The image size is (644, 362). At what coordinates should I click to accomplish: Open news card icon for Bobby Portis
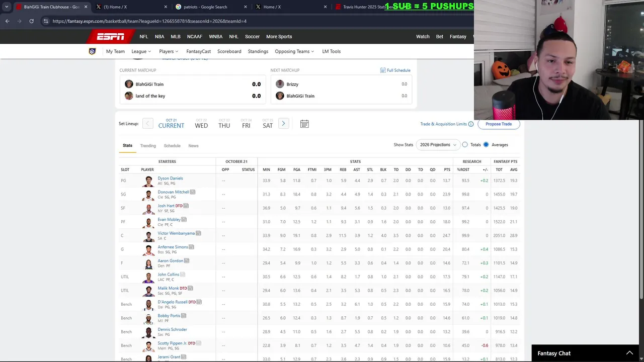pos(184,316)
